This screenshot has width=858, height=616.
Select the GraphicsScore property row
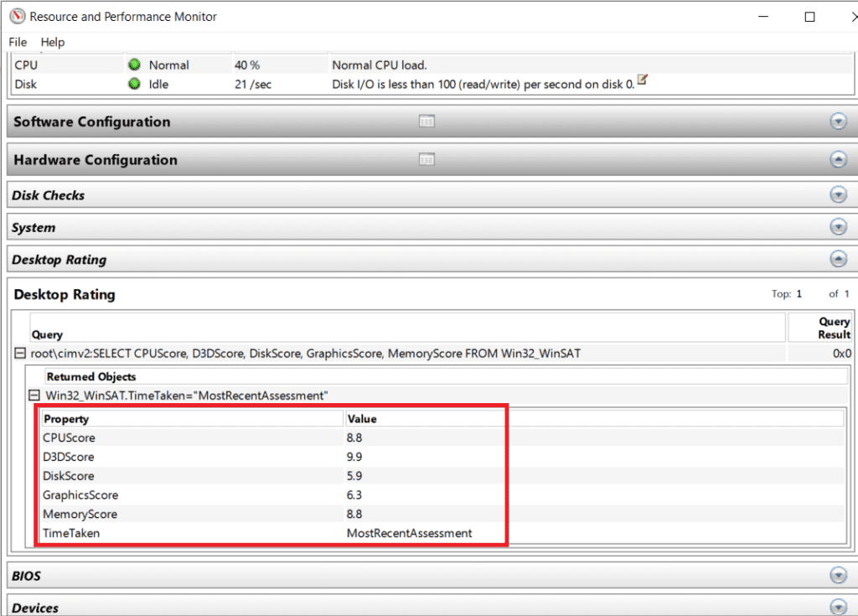click(443, 495)
